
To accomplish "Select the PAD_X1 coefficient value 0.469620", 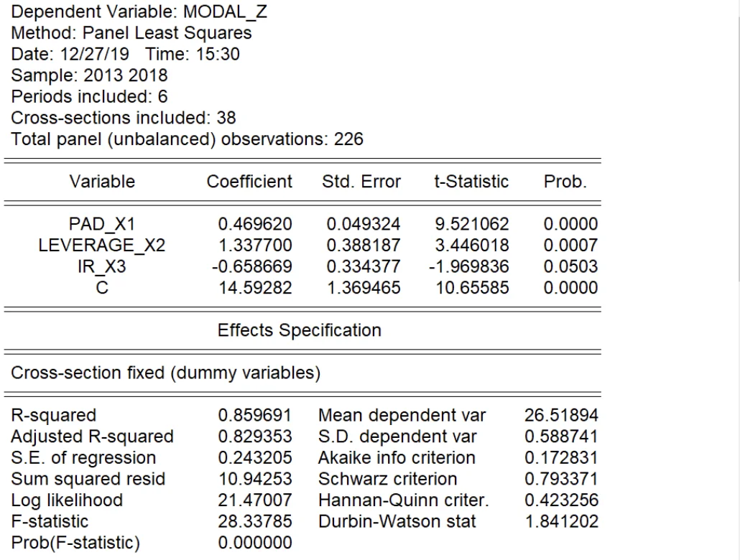I will [x=255, y=224].
